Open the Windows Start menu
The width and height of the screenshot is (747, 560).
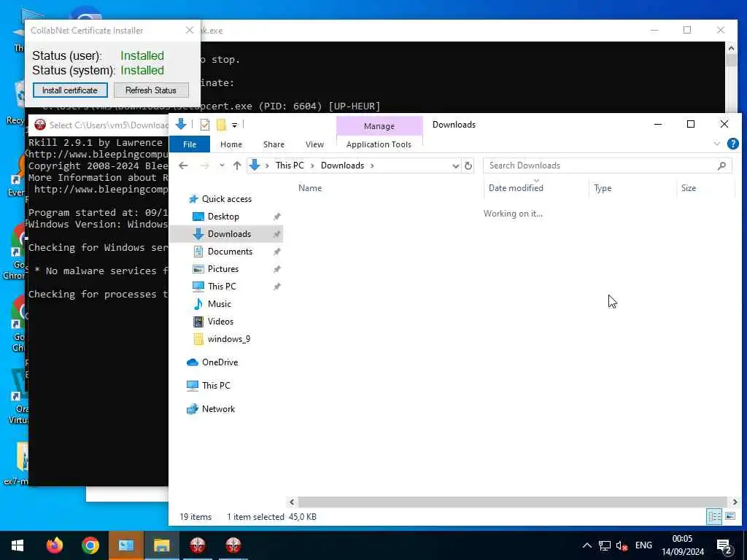pyautogui.click(x=18, y=545)
